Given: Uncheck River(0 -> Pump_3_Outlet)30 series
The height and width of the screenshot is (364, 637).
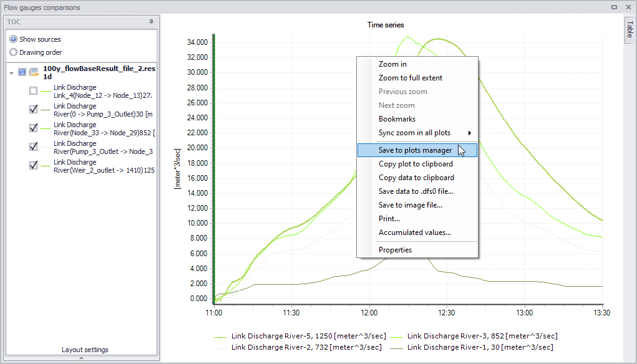Looking at the screenshot, I should [33, 109].
